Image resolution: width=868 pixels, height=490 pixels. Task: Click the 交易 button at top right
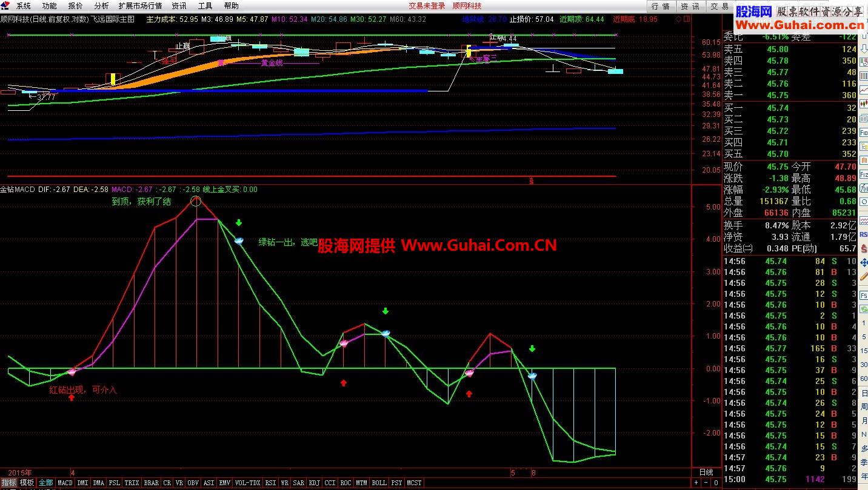click(x=719, y=6)
